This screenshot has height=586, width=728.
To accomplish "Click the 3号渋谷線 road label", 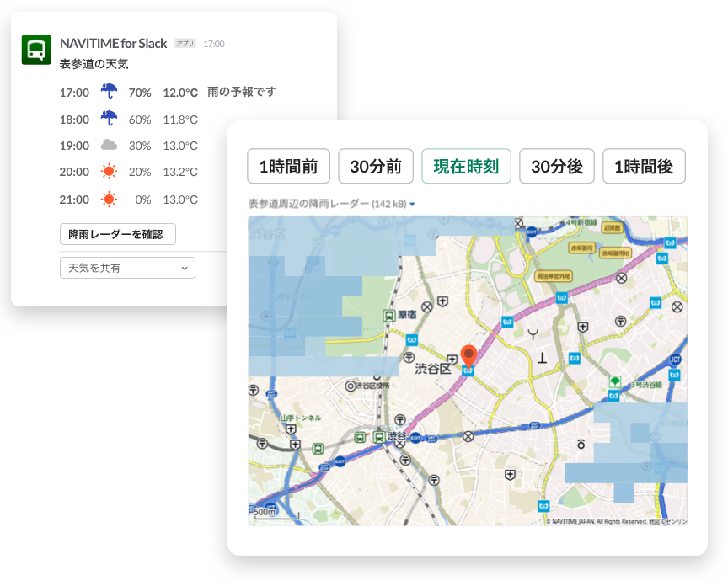I will [x=645, y=385].
